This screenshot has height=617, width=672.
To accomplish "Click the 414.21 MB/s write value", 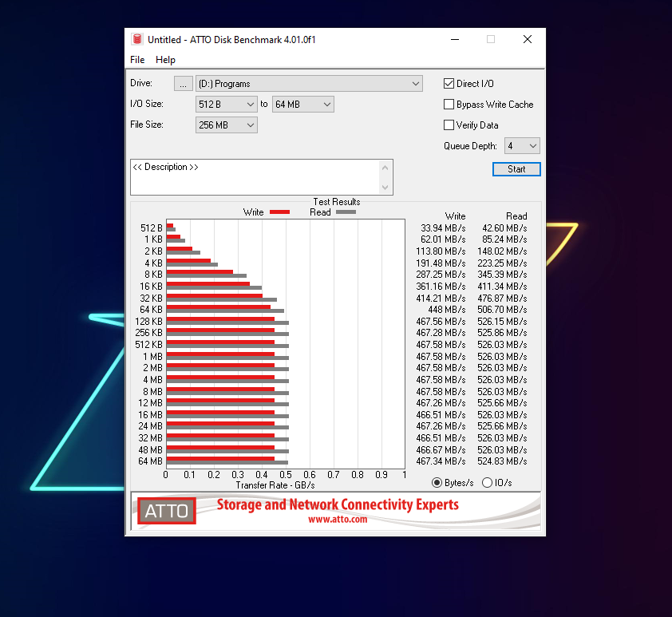I will (441, 299).
